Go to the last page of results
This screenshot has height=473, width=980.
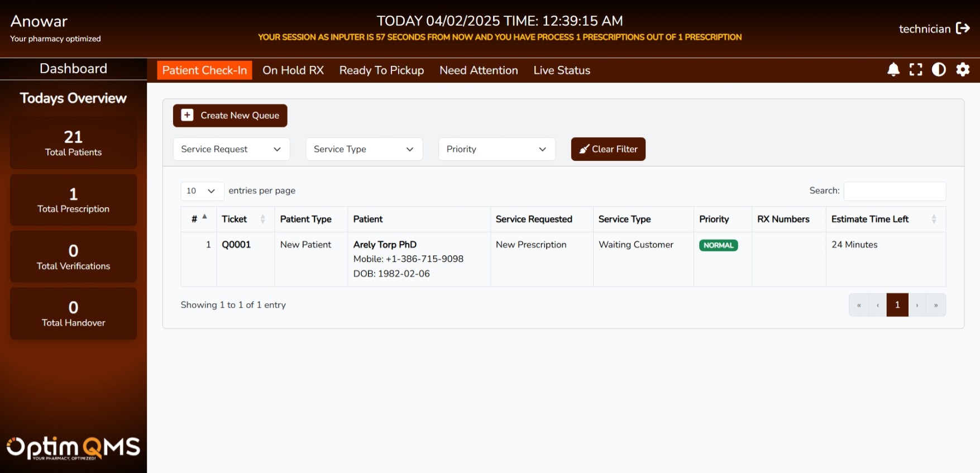(936, 305)
